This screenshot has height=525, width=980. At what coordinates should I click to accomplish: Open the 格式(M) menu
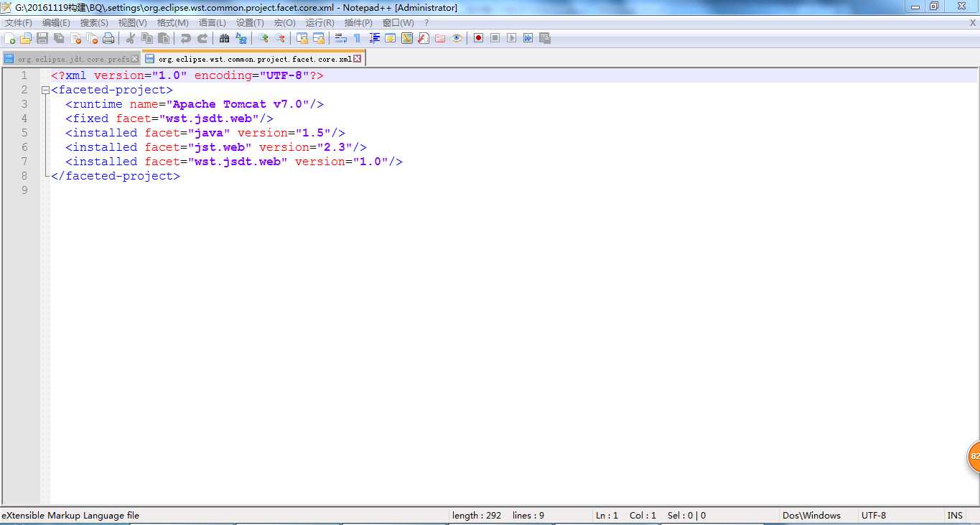tap(172, 23)
